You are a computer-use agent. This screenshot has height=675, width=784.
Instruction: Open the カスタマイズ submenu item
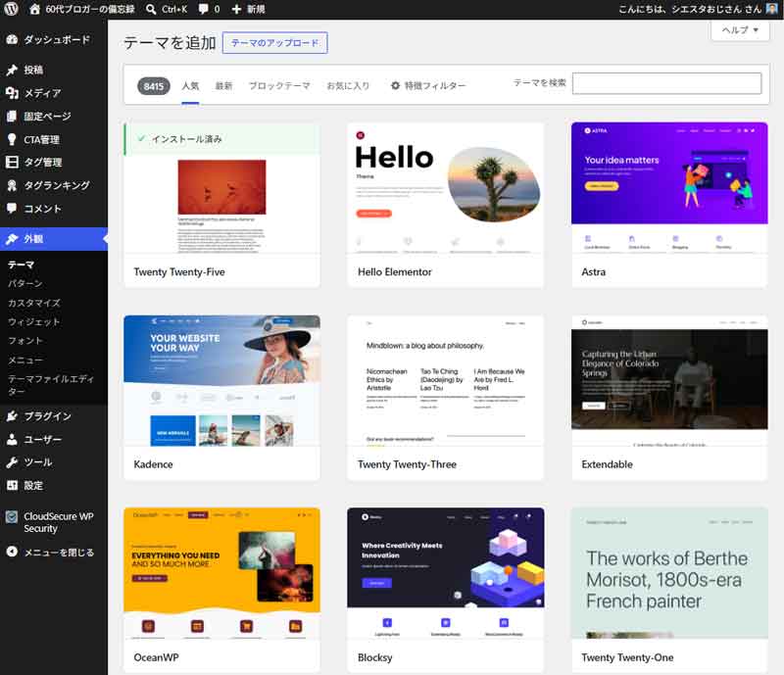34,303
